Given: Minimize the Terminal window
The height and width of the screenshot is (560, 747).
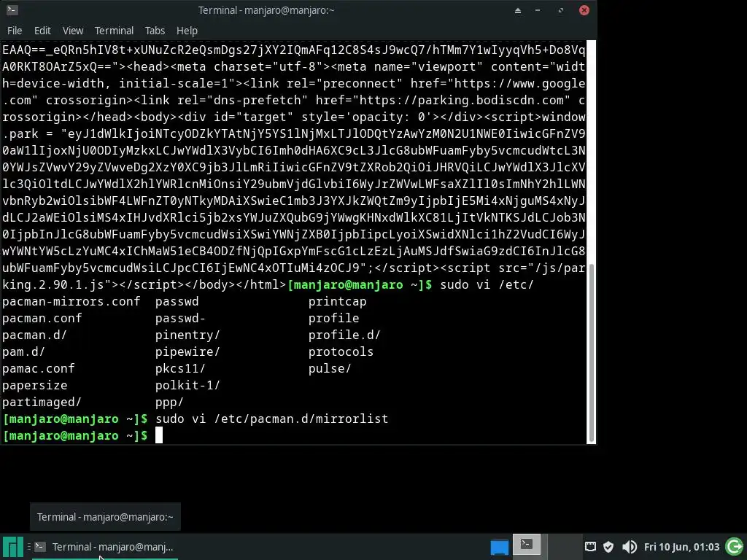Looking at the screenshot, I should coord(538,10).
